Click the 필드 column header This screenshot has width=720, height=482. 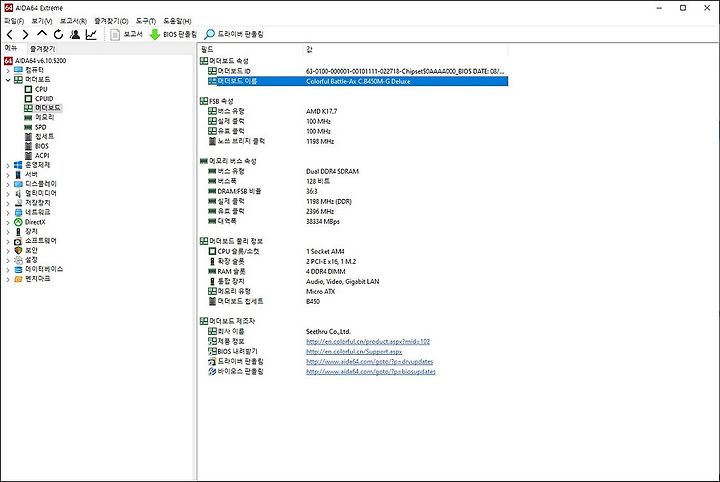[251, 49]
